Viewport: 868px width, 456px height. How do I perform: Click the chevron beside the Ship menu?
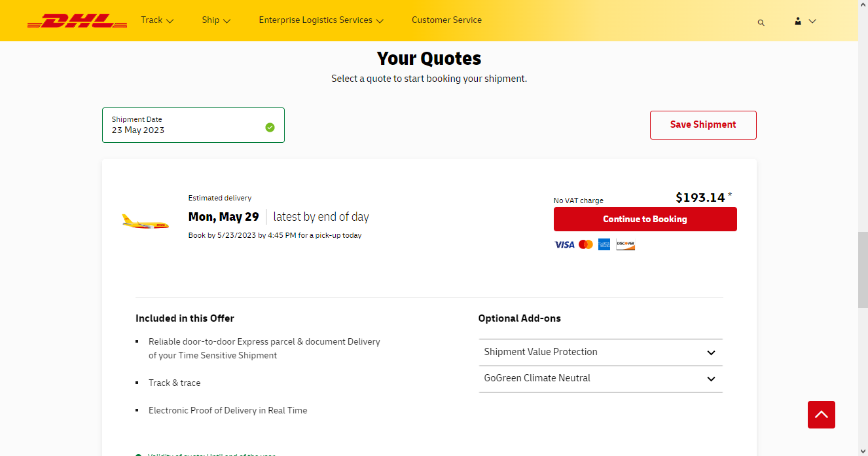[227, 21]
